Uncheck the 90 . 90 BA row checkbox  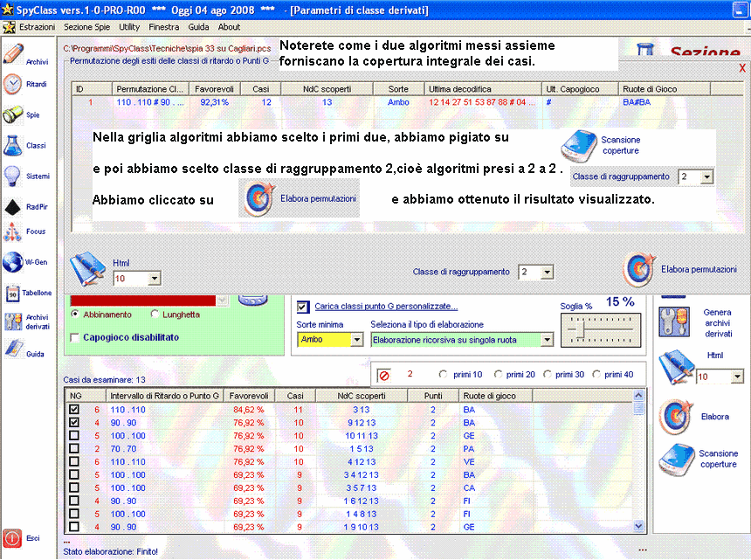coord(74,423)
